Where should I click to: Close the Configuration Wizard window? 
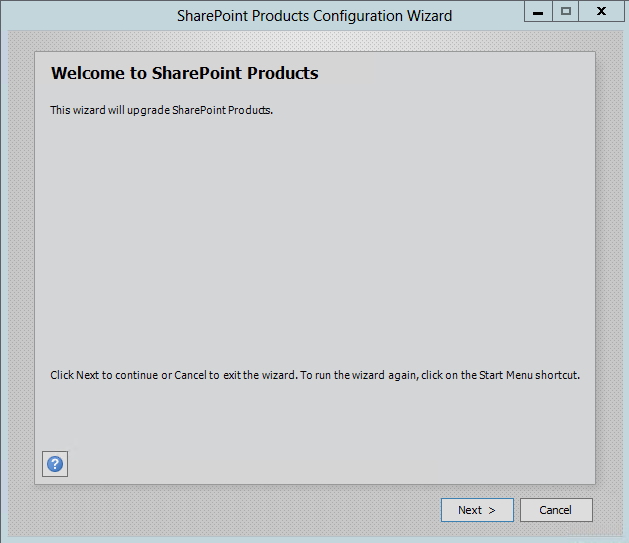click(x=601, y=12)
